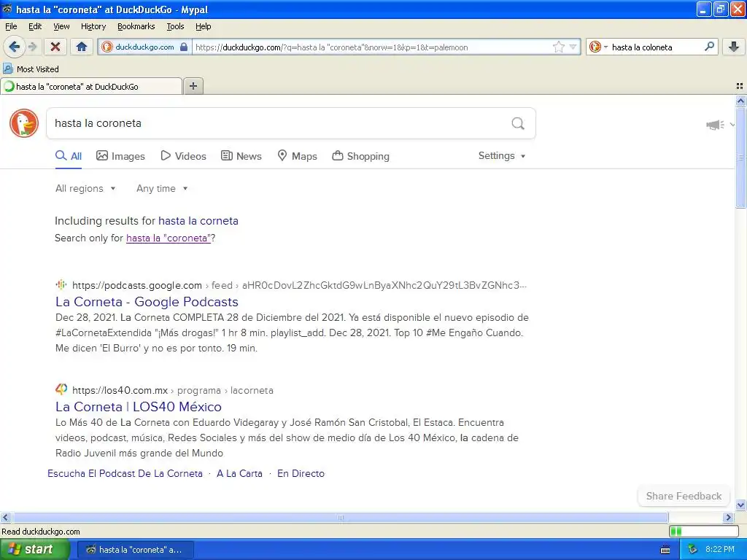Image resolution: width=747 pixels, height=560 pixels.
Task: Submit search with the magnifier in search box
Action: pos(518,124)
